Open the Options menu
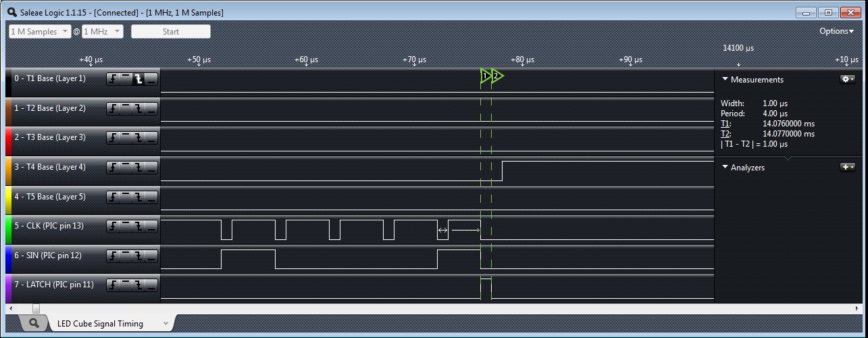868x338 pixels. pos(836,31)
